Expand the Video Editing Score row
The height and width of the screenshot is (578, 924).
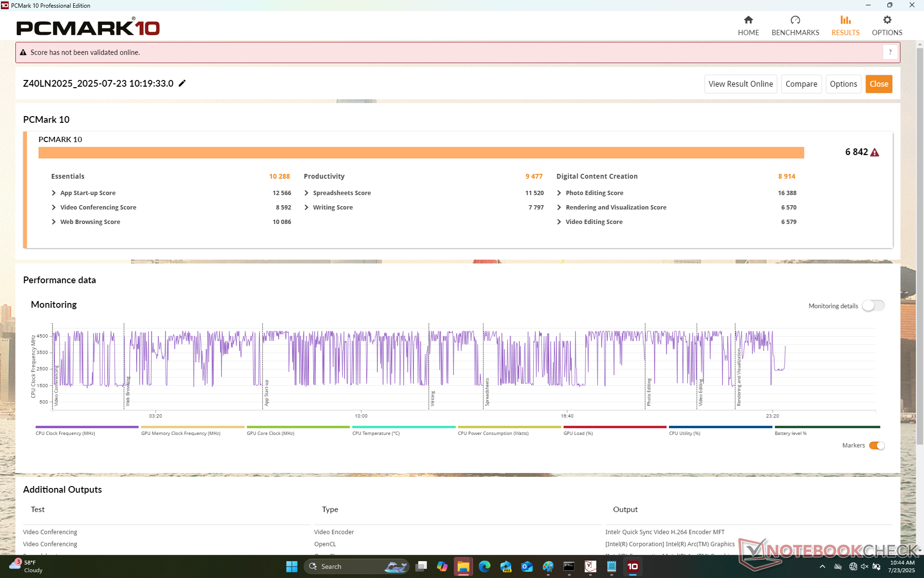tap(559, 222)
